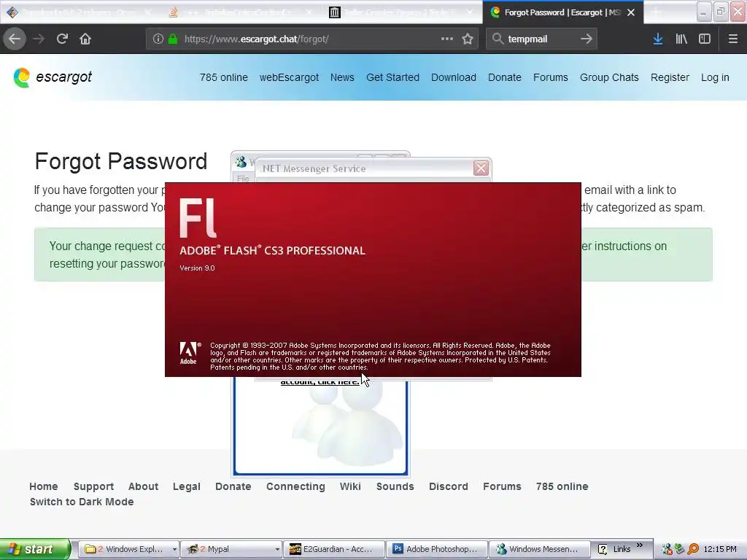The image size is (747, 560).
Task: Switch to the tab with archive building icon
Action: pos(400,12)
